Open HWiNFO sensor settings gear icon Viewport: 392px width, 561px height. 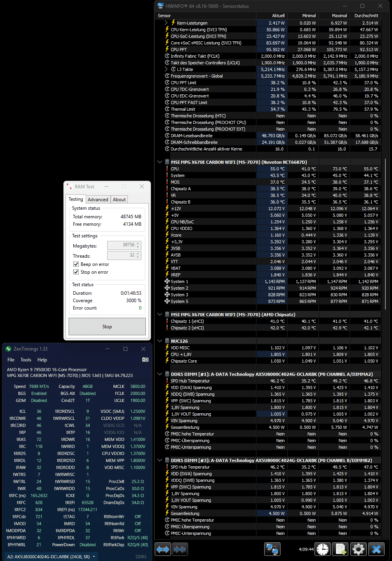point(358,549)
